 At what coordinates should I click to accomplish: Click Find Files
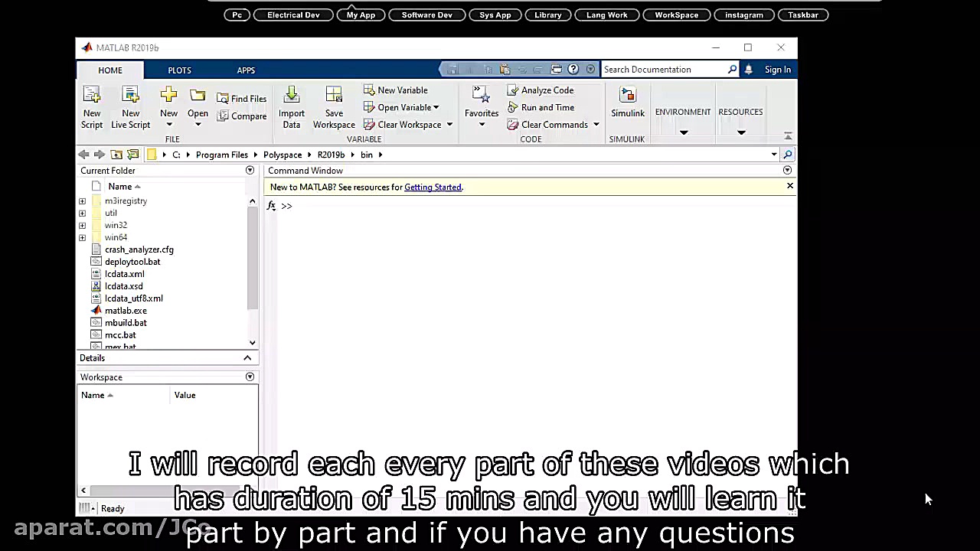pyautogui.click(x=242, y=99)
